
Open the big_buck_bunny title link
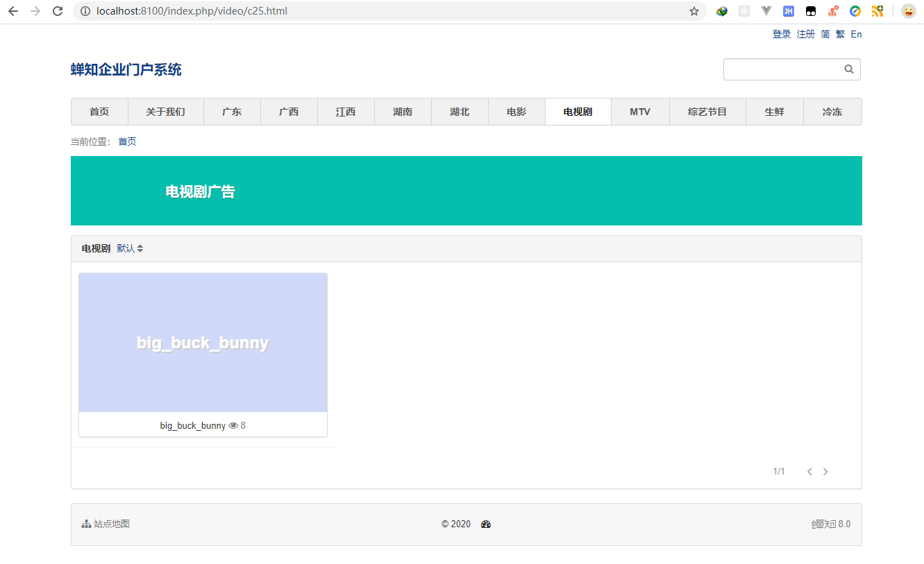pos(192,425)
